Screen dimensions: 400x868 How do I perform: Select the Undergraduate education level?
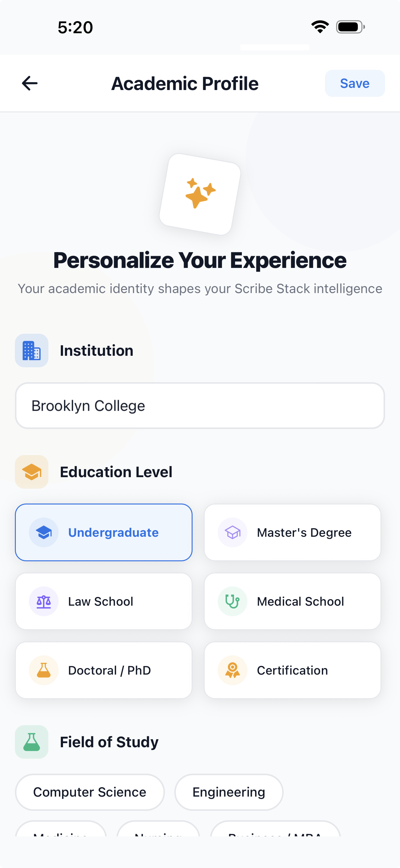tap(104, 532)
